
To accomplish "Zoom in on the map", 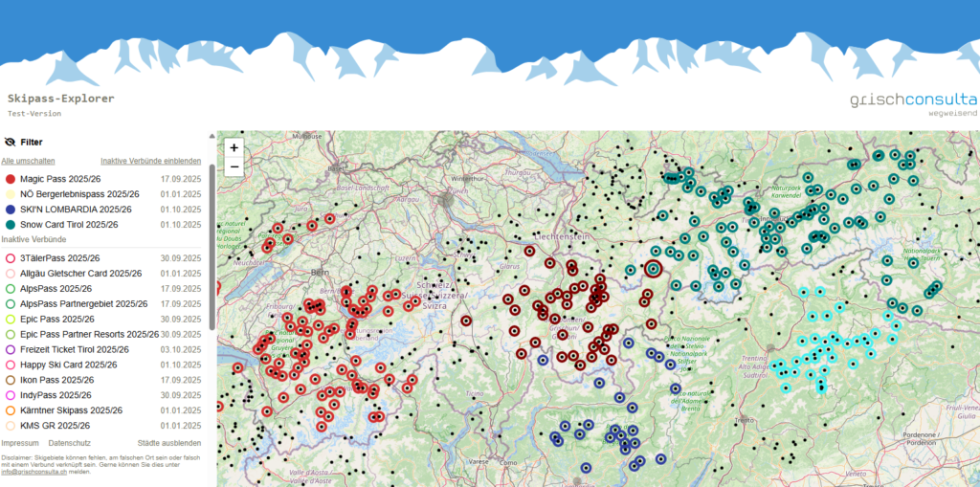I will 234,148.
